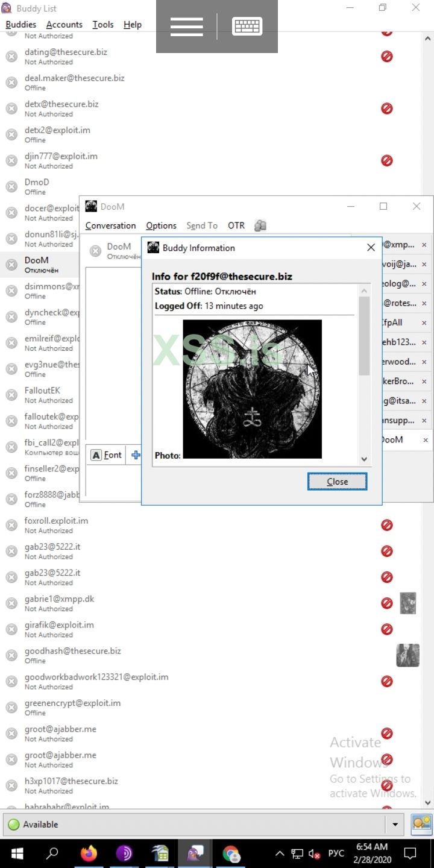Select girafik@exploit.im contact
The image size is (434, 868).
[211, 629]
